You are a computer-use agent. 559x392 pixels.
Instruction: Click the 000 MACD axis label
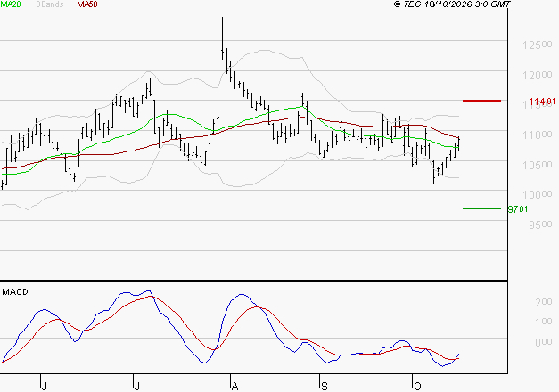tap(544, 342)
